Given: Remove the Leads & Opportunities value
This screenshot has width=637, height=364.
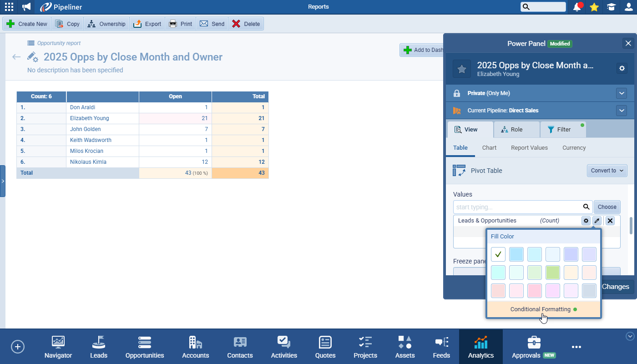Looking at the screenshot, I should point(610,221).
